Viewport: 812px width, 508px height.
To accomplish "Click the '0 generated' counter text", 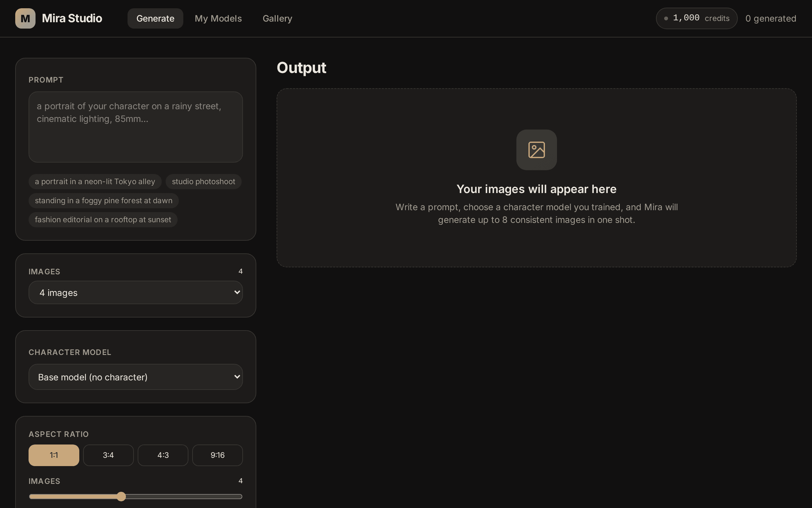I will 771,18.
